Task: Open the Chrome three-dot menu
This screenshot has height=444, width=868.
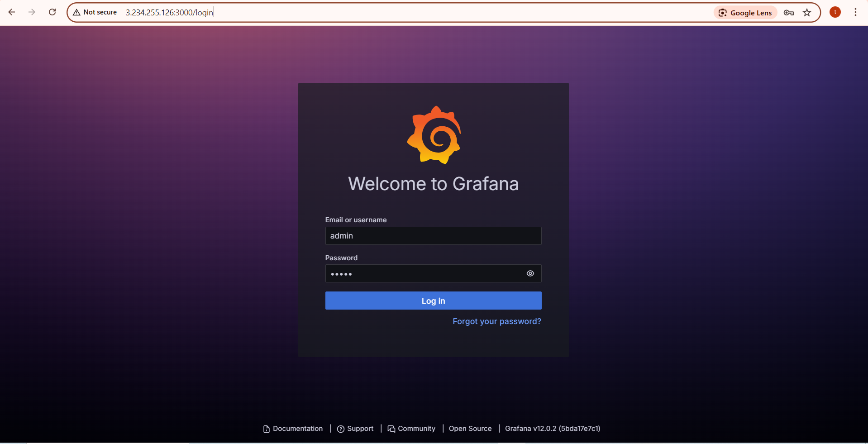Action: pos(855,12)
